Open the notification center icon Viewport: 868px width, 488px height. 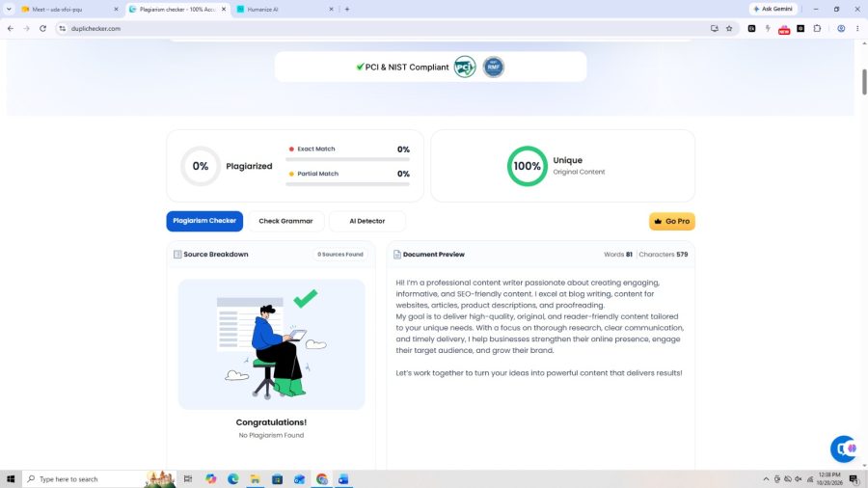pos(854,479)
